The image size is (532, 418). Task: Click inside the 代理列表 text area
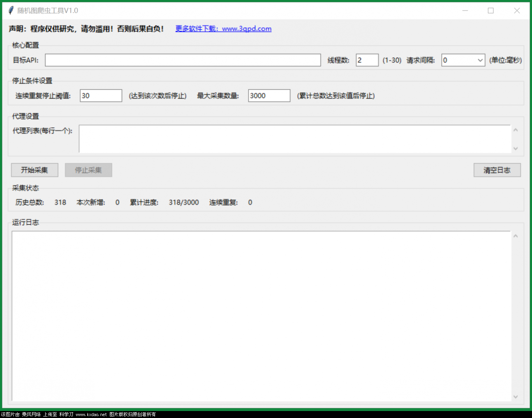click(x=294, y=139)
